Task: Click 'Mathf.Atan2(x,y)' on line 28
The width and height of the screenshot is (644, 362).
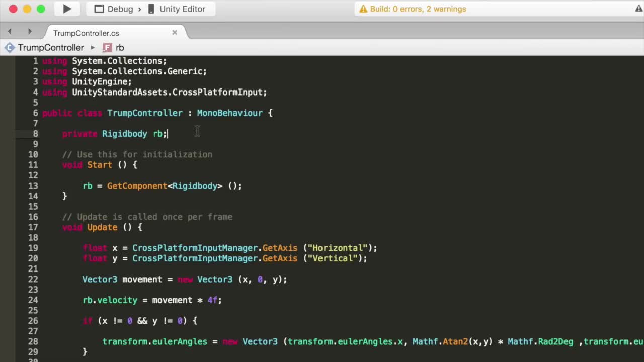Action: coord(452,341)
